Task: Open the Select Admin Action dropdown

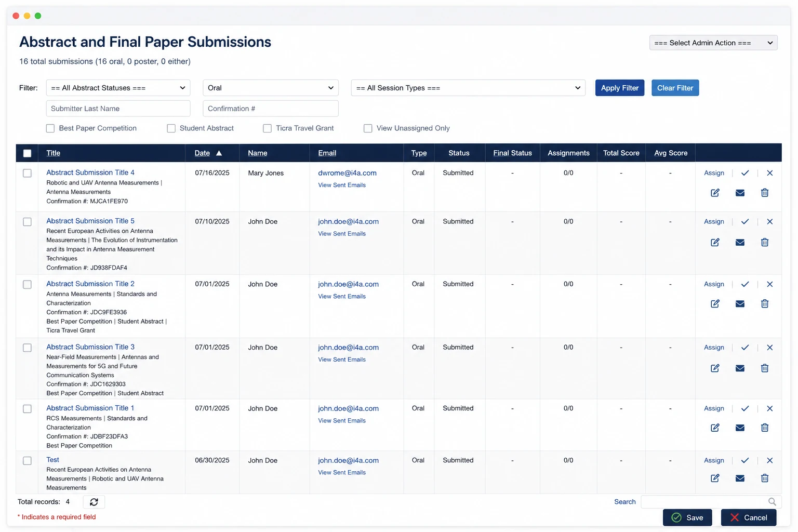Action: pos(713,43)
